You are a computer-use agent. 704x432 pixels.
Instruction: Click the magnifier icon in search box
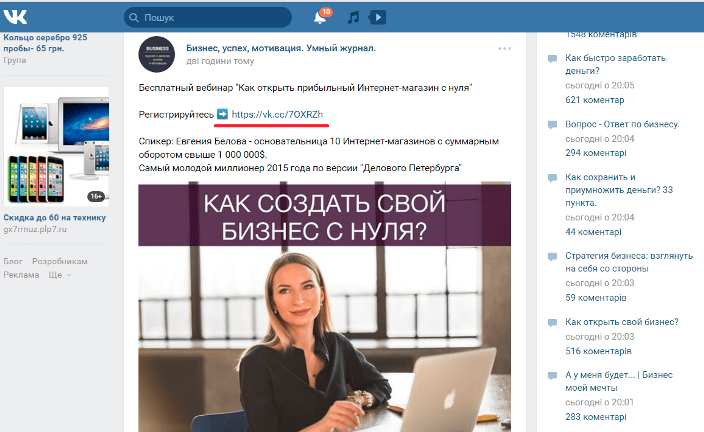[134, 18]
